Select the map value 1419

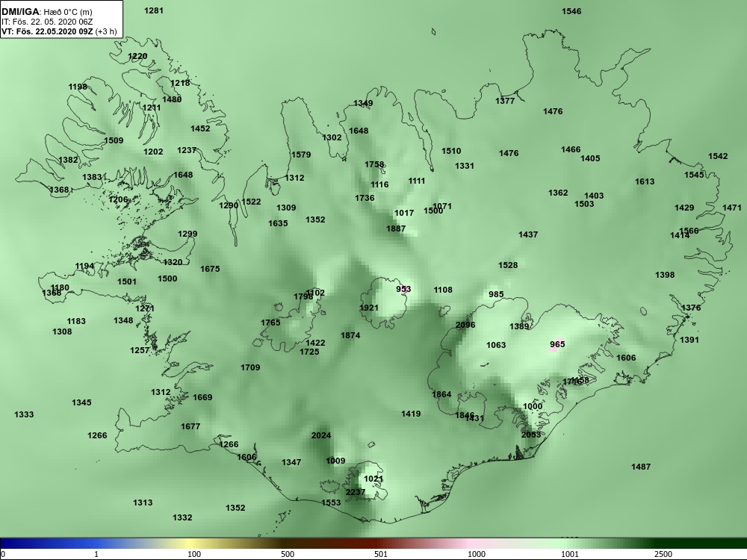tap(411, 414)
